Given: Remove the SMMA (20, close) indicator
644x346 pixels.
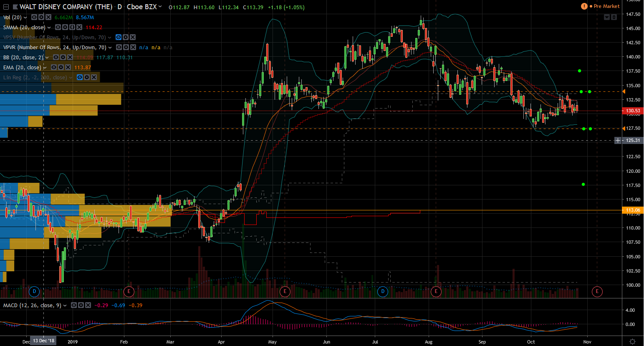Looking at the screenshot, I should [x=79, y=27].
